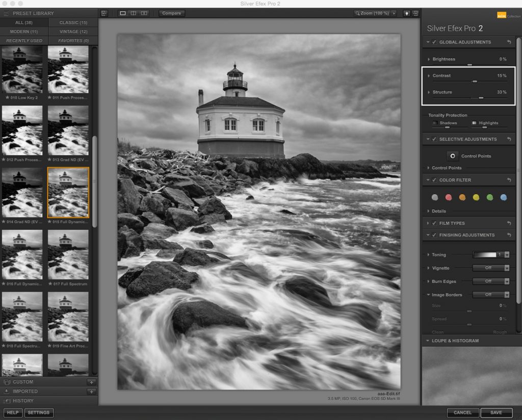Click SAVE button

tap(496, 413)
